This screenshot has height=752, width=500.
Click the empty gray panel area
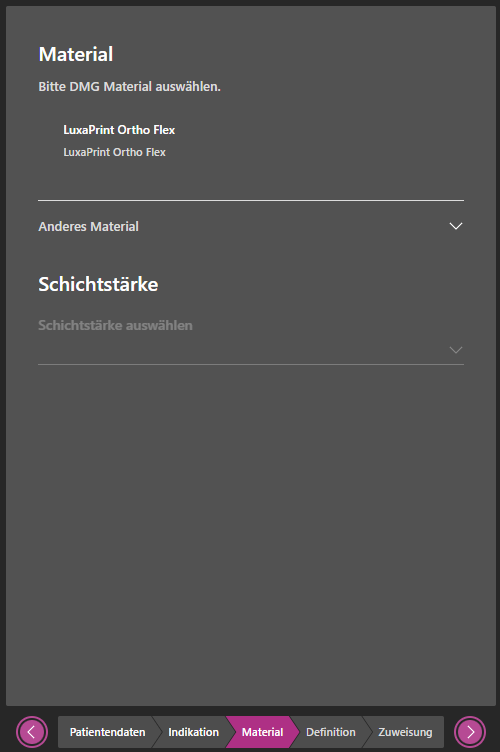[251, 528]
